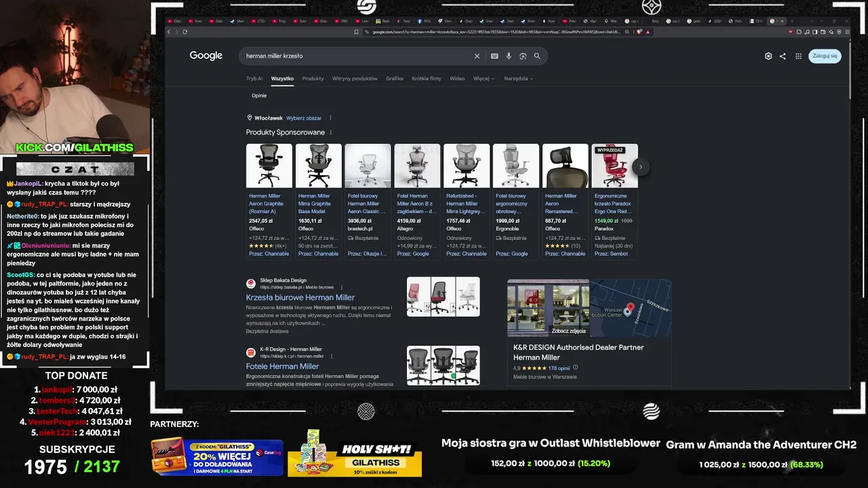Open Fotel biurowy Herman Miller Aeron Classic
This screenshot has height=488, width=868.
367,203
